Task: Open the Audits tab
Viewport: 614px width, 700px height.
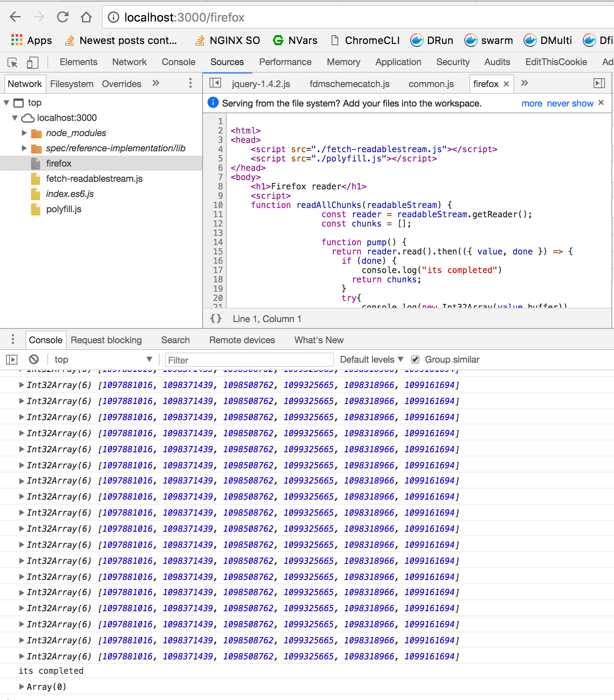Action: click(x=497, y=62)
